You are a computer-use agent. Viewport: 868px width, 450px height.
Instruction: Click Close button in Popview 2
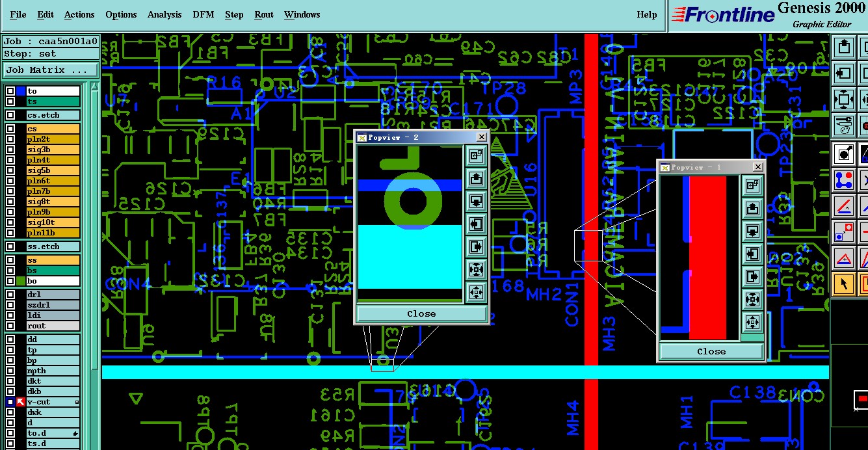421,313
